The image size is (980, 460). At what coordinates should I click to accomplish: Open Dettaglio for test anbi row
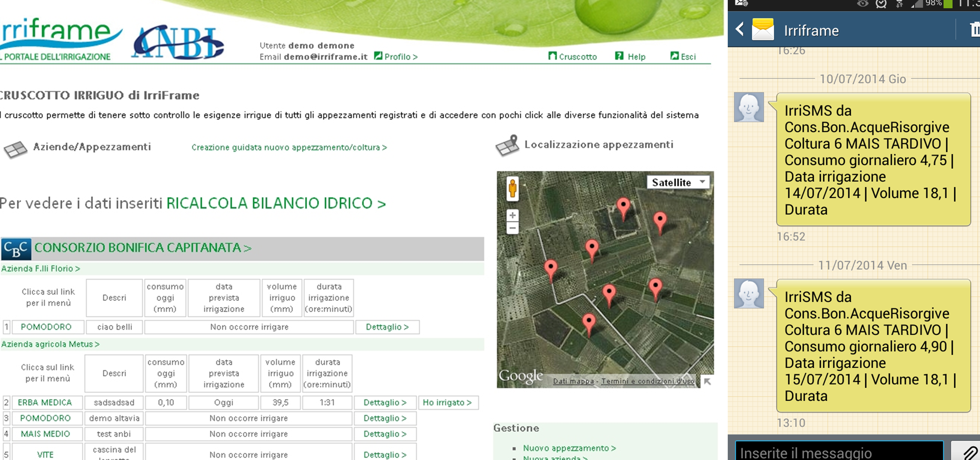point(385,434)
